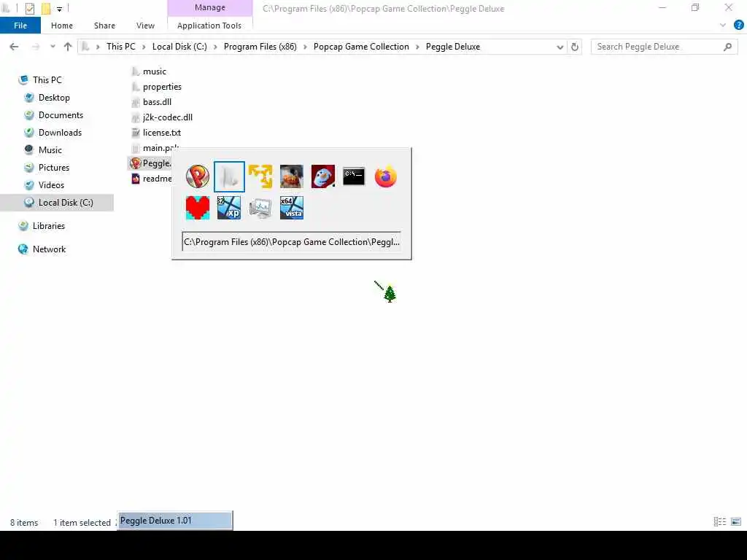
Task: Open the Application Tools tab
Action: [209, 26]
